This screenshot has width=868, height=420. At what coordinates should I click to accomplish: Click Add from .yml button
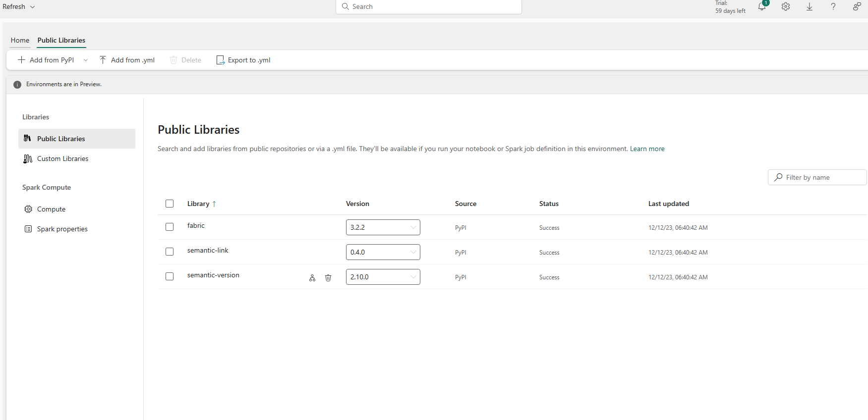point(127,60)
